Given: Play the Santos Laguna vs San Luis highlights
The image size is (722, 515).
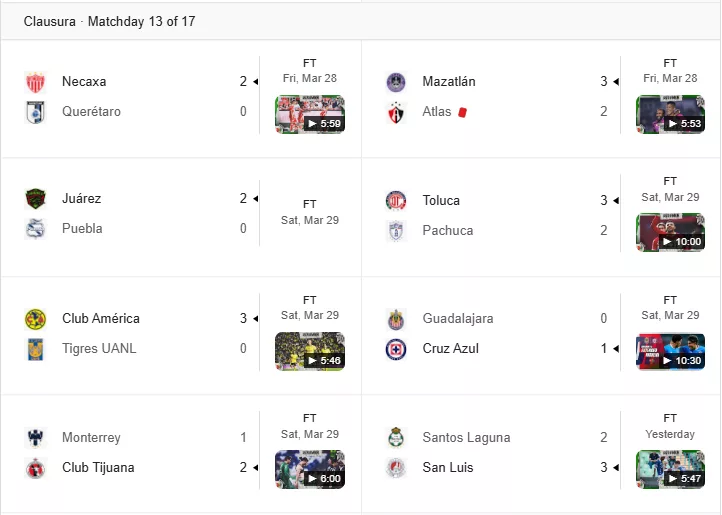Looking at the screenshot, I should point(670,469).
